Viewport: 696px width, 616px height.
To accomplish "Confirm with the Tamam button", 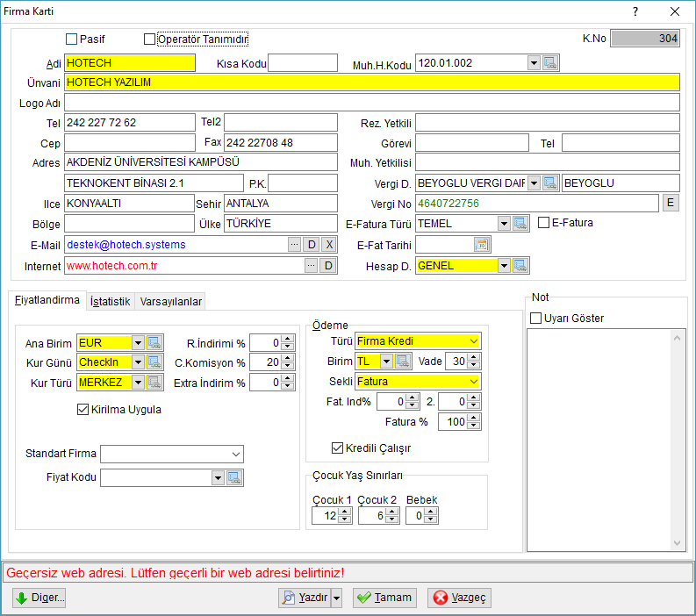I will 384,598.
